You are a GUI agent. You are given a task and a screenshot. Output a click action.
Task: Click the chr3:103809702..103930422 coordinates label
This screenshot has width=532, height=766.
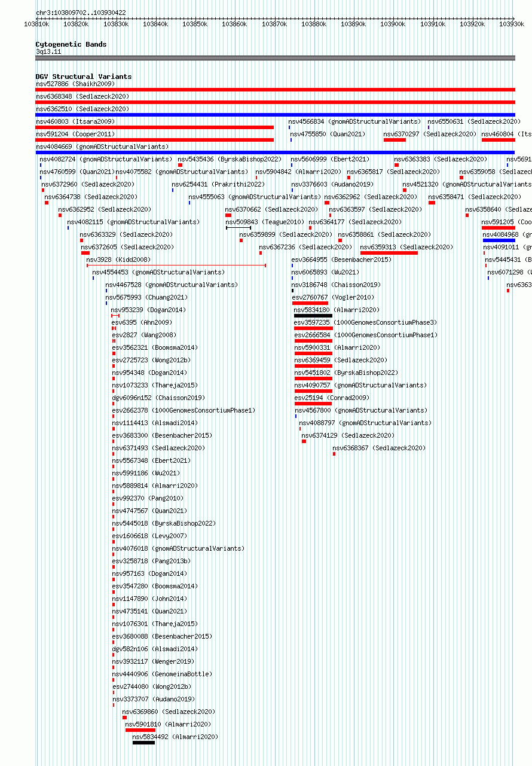click(81, 13)
